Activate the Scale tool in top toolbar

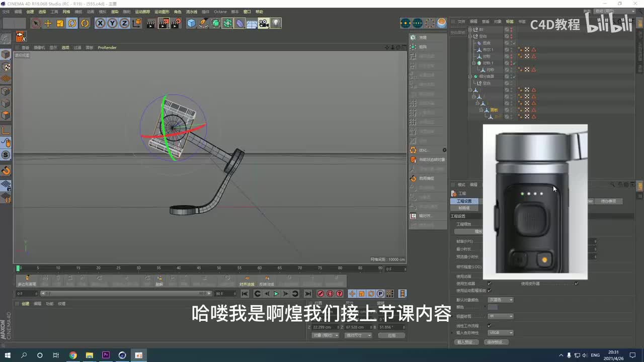60,23
